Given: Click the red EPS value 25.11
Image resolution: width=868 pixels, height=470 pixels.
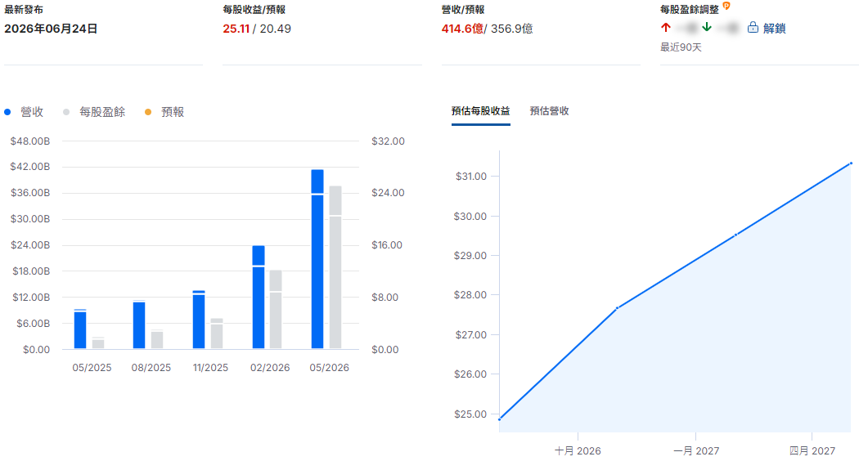Looking at the screenshot, I should pyautogui.click(x=236, y=29).
